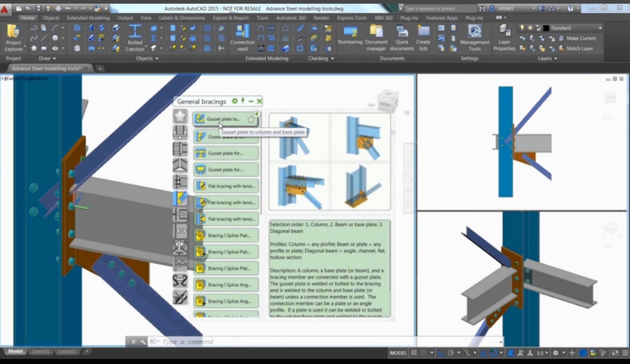
Task: Select the General bracings category icon in sidebar
Action: [x=180, y=198]
